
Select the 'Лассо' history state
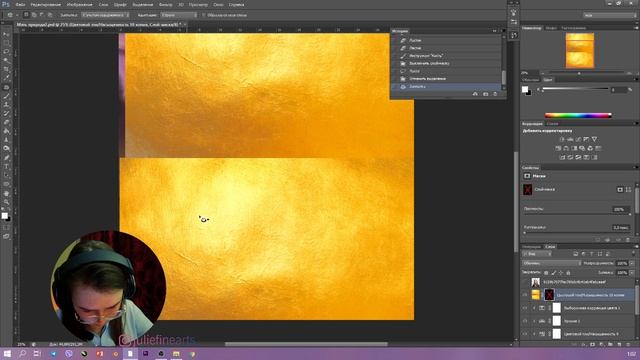tap(447, 71)
